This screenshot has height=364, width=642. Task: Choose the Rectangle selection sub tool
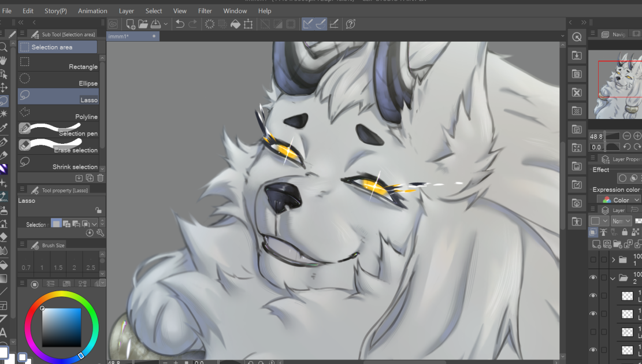point(58,62)
